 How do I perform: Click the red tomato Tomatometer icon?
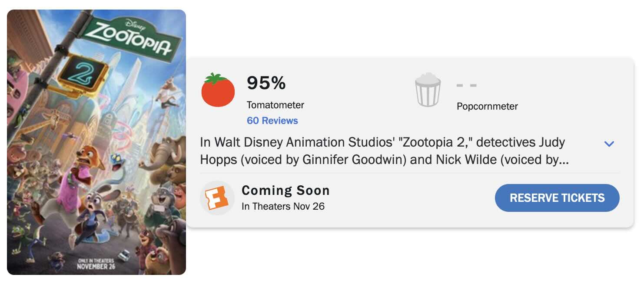pos(218,90)
